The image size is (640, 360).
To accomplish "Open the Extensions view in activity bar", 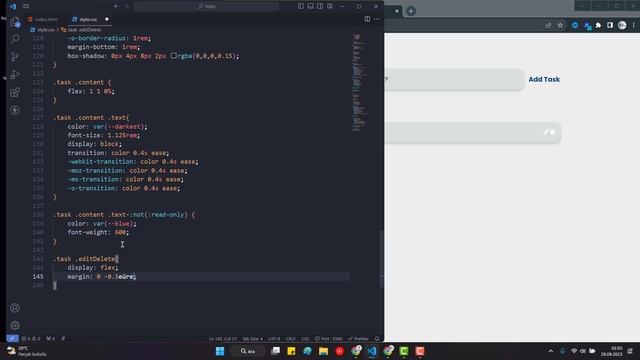I will pyautogui.click(x=15, y=93).
